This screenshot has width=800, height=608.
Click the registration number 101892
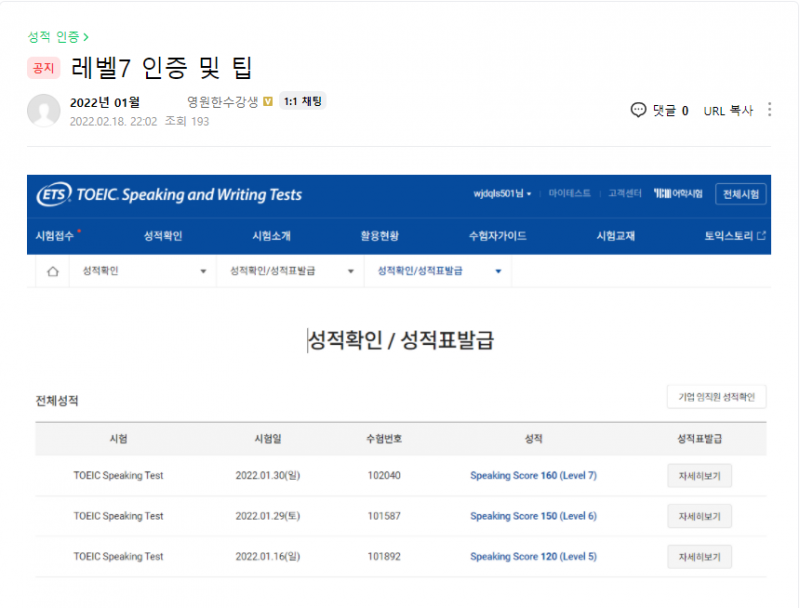tap(384, 556)
